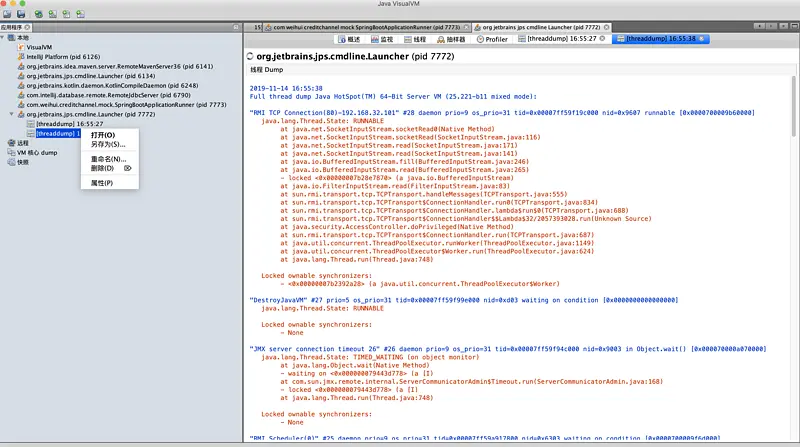
Task: Click icon beside RemoteJdbcServer (pid 6790)
Action: coord(21,95)
